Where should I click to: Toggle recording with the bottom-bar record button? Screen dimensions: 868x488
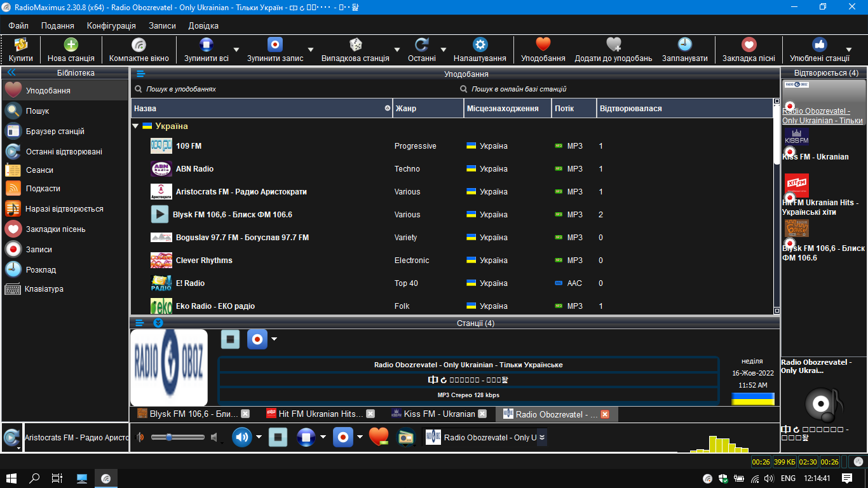click(x=343, y=437)
